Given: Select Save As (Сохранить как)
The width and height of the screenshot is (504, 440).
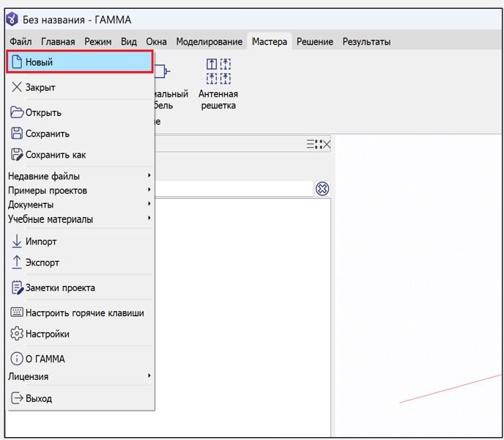Looking at the screenshot, I should click(56, 155).
